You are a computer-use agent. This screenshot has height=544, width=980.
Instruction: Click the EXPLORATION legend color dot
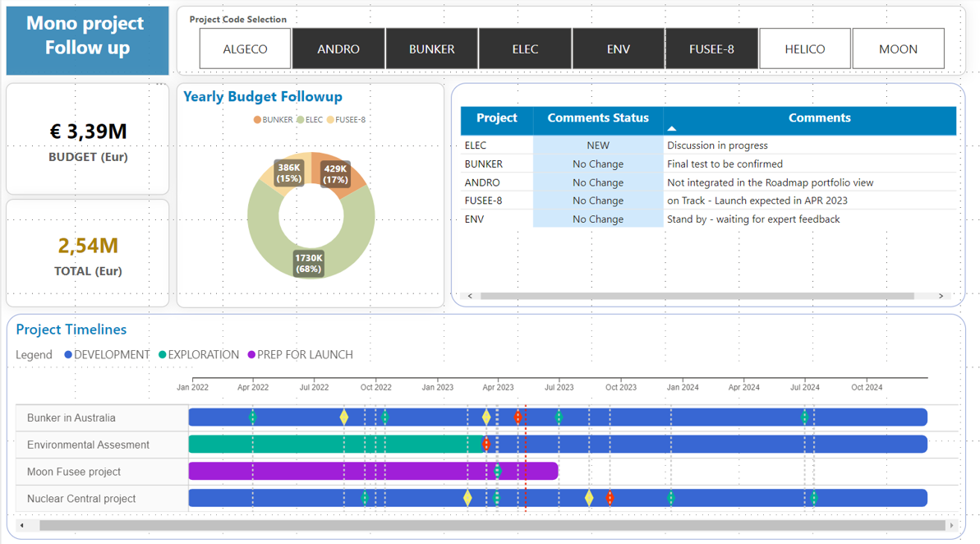pos(163,355)
